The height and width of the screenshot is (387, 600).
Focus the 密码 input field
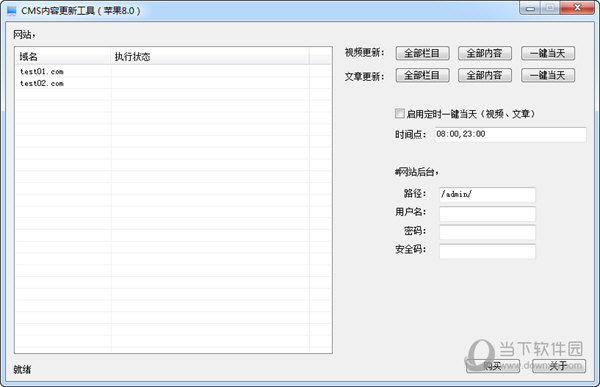pyautogui.click(x=488, y=232)
